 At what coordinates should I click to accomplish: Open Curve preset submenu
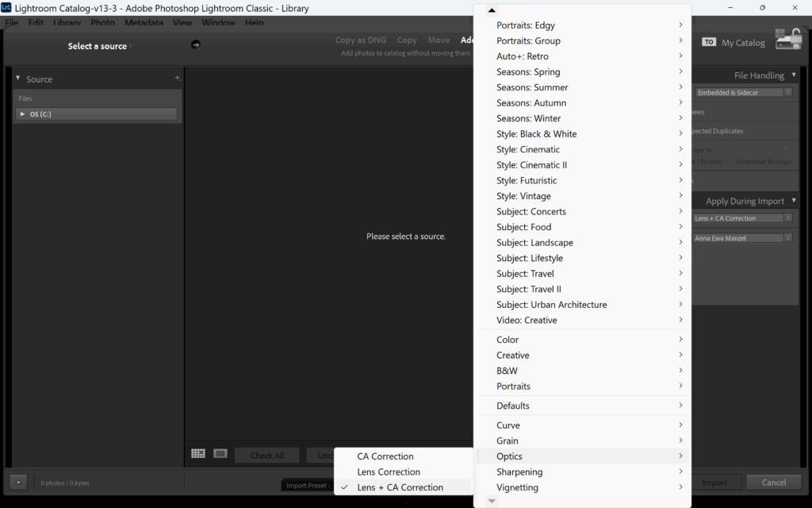(x=582, y=425)
